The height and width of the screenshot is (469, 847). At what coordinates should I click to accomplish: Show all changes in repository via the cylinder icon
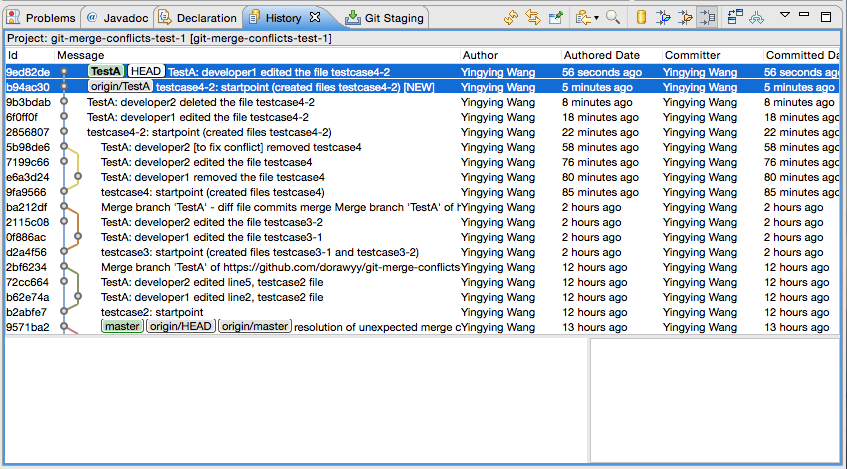pos(641,18)
